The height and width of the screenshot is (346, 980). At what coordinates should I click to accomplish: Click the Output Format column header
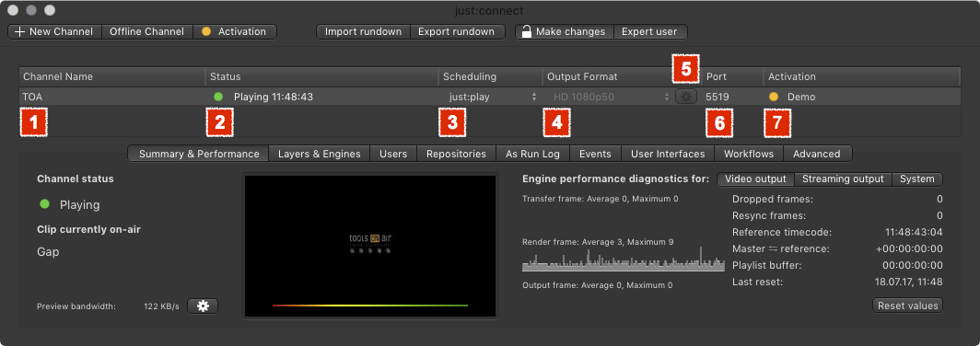(x=621, y=76)
